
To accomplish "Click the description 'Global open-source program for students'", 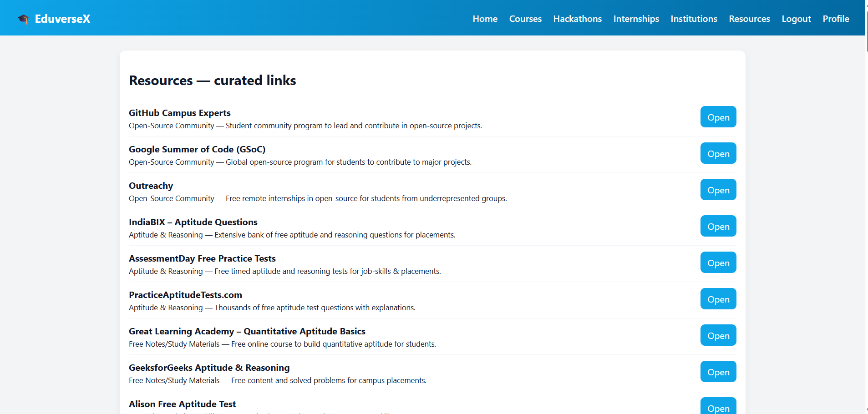I will click(300, 162).
